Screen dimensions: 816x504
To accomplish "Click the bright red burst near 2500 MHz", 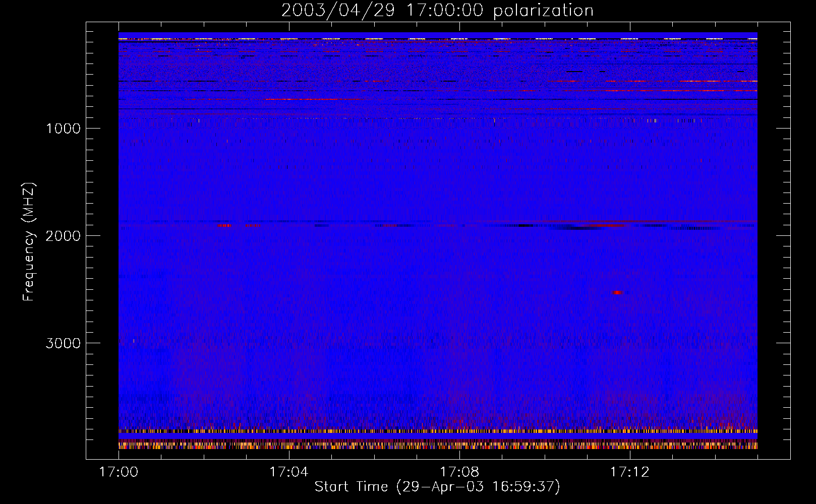I will tap(618, 292).
